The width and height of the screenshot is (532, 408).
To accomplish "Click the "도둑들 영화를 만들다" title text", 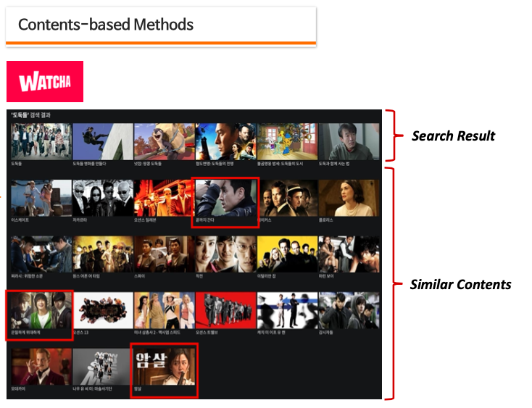I will [x=89, y=164].
